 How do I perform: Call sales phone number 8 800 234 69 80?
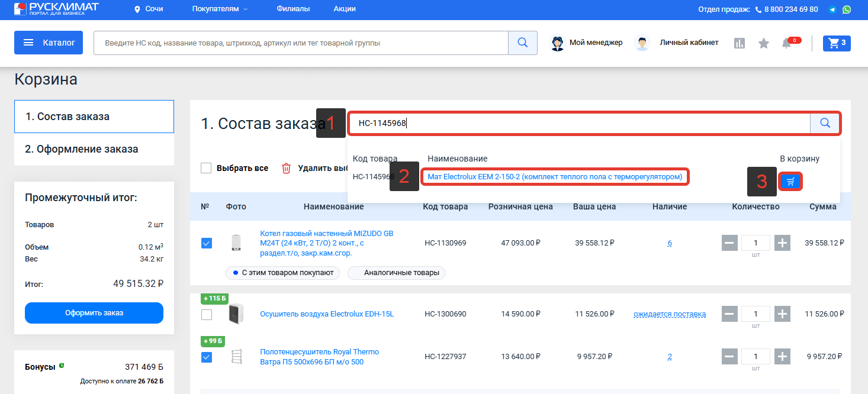coord(786,9)
